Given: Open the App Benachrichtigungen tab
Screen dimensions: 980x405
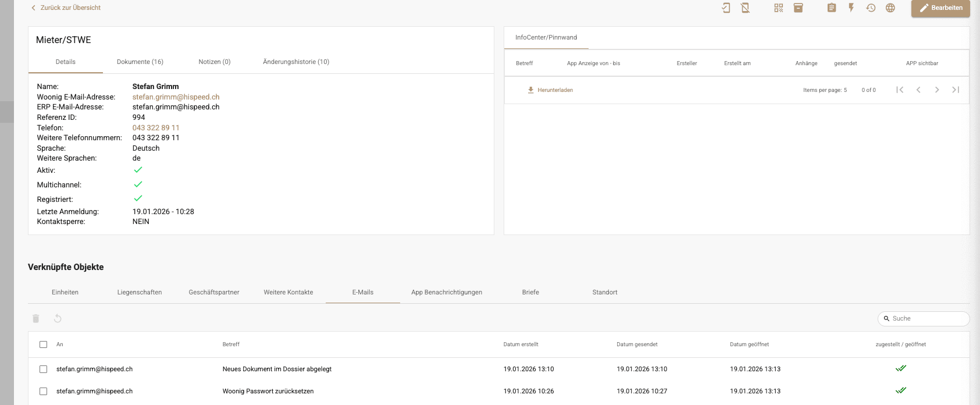Looking at the screenshot, I should 447,292.
